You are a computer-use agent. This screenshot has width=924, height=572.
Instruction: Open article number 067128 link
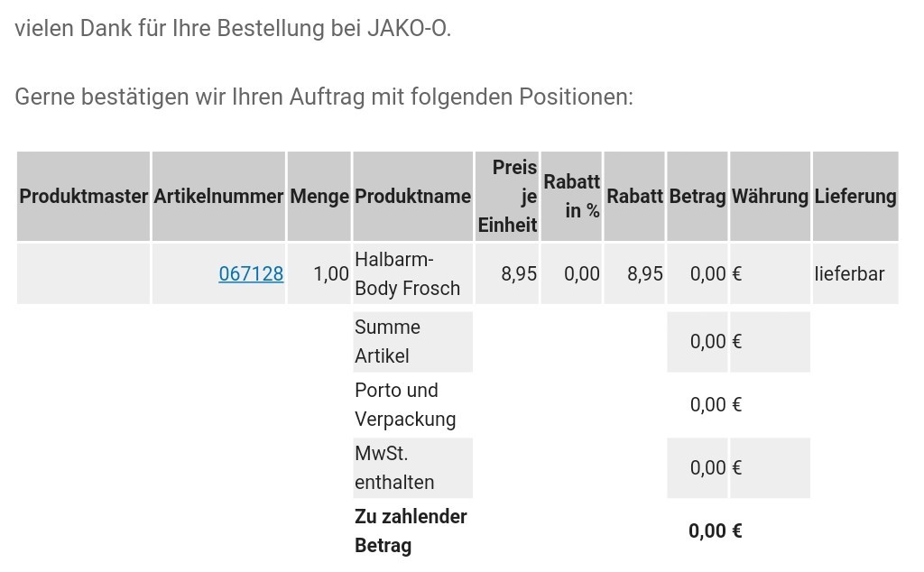(251, 274)
